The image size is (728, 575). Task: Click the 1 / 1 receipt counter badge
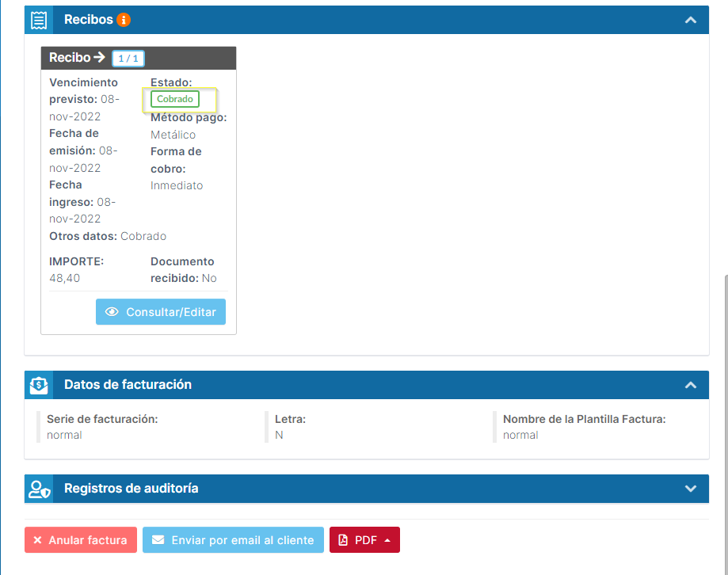click(128, 59)
